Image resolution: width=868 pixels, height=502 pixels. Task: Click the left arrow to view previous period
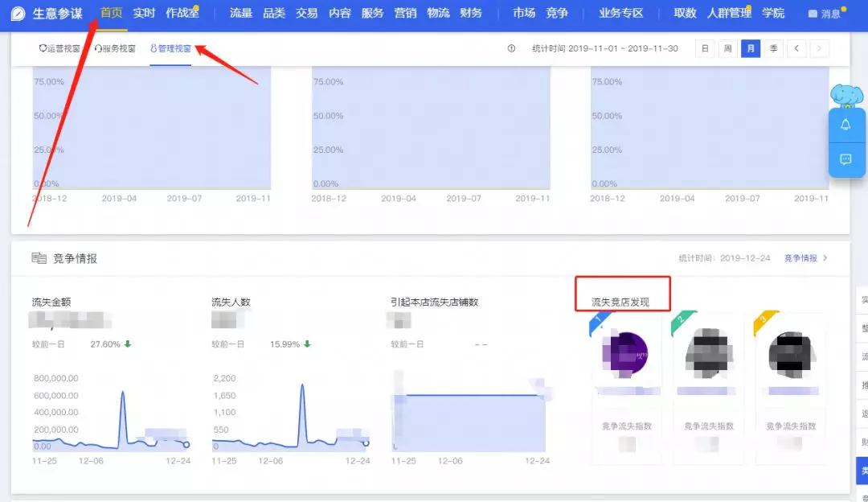point(797,48)
